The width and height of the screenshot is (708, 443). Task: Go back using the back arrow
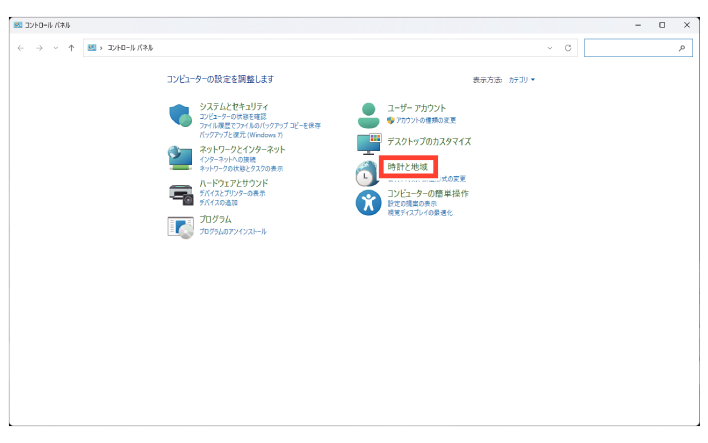click(21, 47)
